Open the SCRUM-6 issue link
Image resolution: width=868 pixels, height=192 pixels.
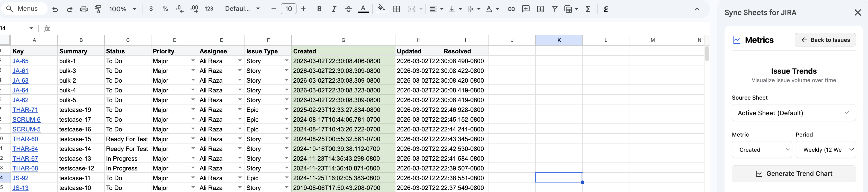tap(26, 119)
